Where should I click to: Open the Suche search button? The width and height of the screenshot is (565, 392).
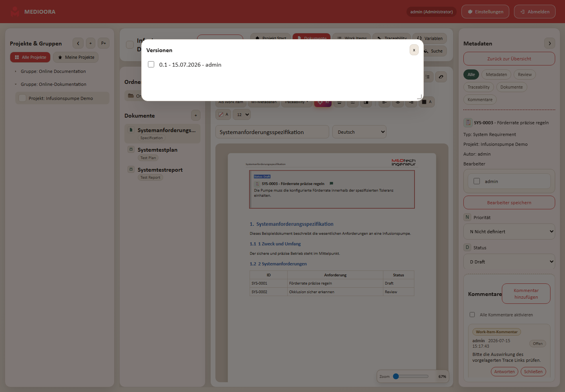pyautogui.click(x=433, y=51)
